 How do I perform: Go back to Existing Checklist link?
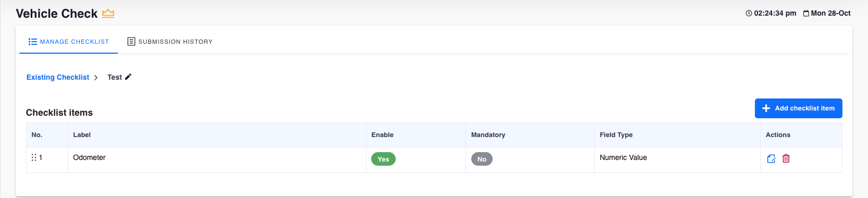(x=58, y=77)
